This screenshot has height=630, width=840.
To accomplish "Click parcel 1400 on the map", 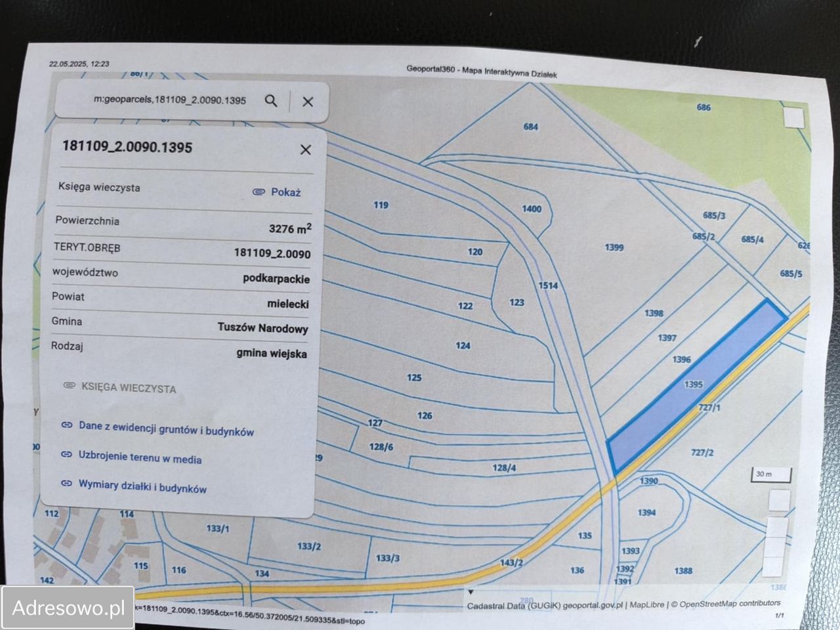I will click(532, 209).
